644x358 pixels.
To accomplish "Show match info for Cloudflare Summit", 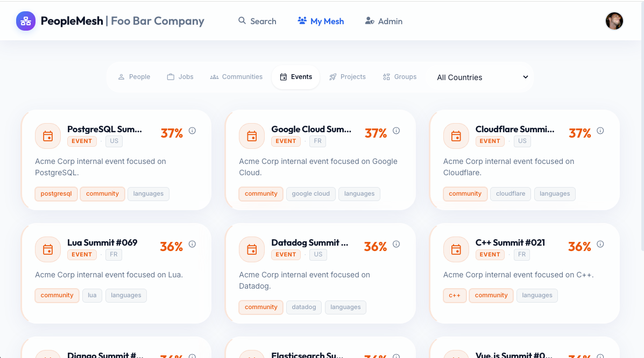I will point(600,131).
